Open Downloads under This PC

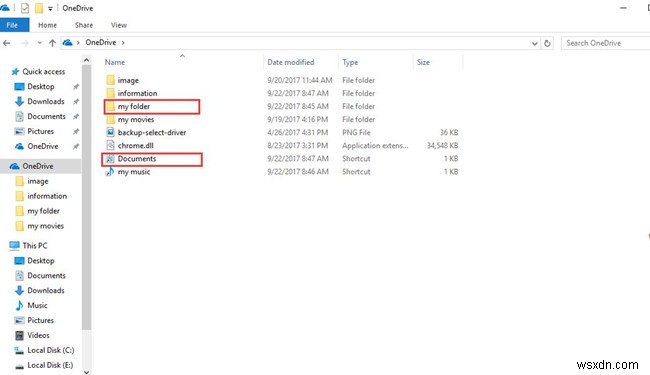[x=45, y=290]
